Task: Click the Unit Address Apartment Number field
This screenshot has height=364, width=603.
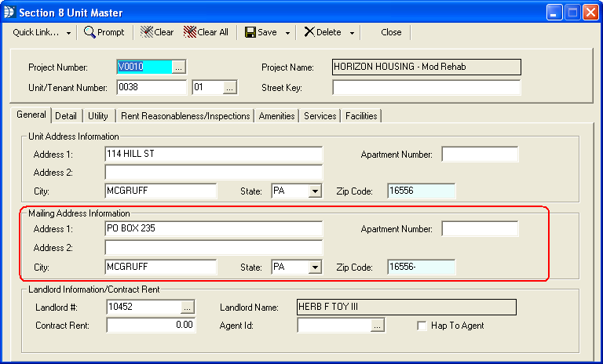Action: 480,154
